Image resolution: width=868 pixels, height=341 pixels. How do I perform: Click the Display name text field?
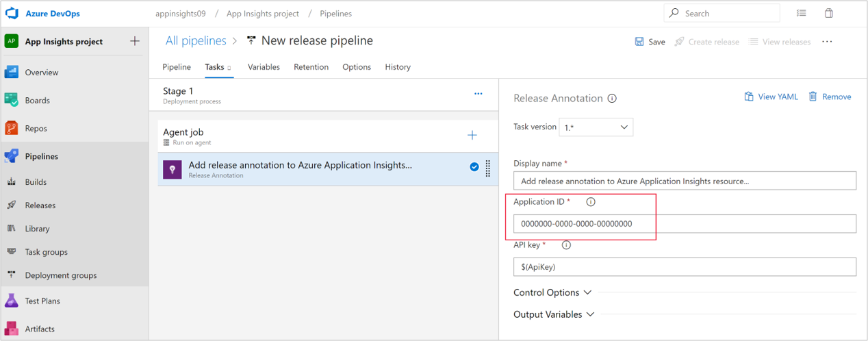[685, 181]
